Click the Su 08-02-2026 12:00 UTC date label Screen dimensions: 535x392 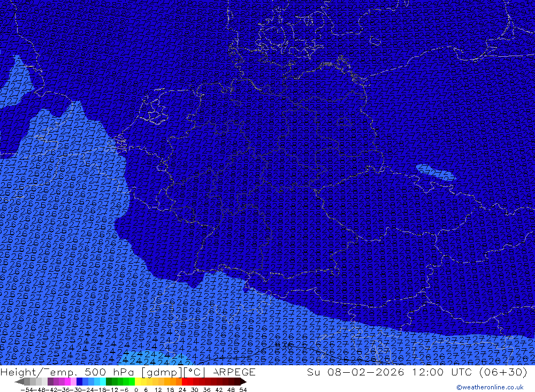pos(417,372)
